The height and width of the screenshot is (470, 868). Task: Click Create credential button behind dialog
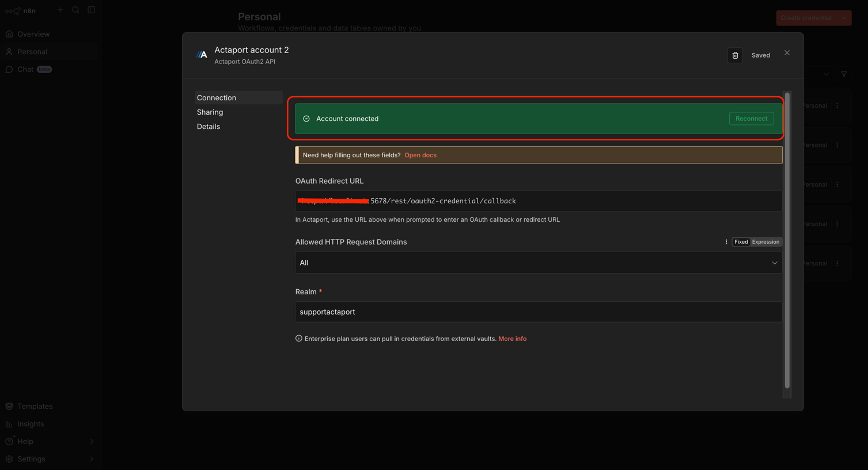pos(806,18)
